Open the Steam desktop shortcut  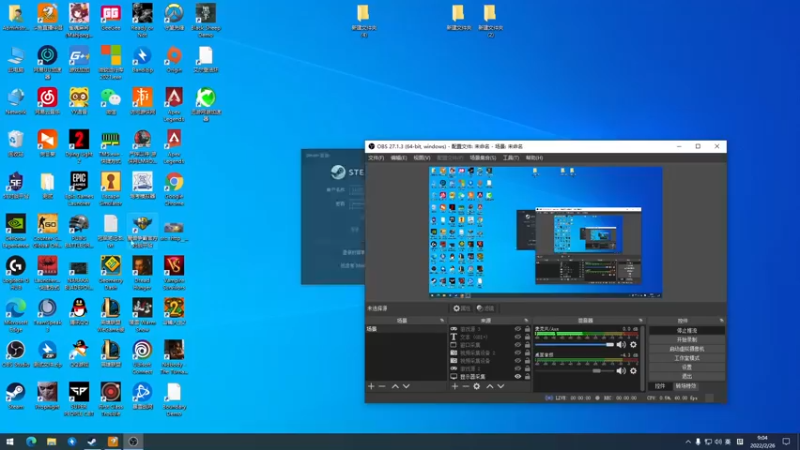[16, 396]
